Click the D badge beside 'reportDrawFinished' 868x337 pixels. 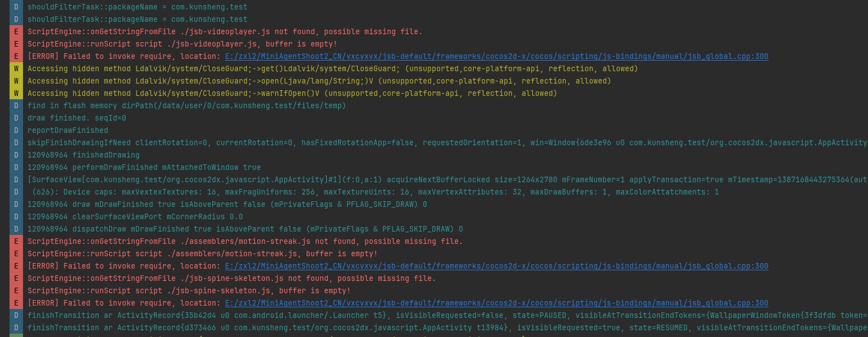(16, 131)
